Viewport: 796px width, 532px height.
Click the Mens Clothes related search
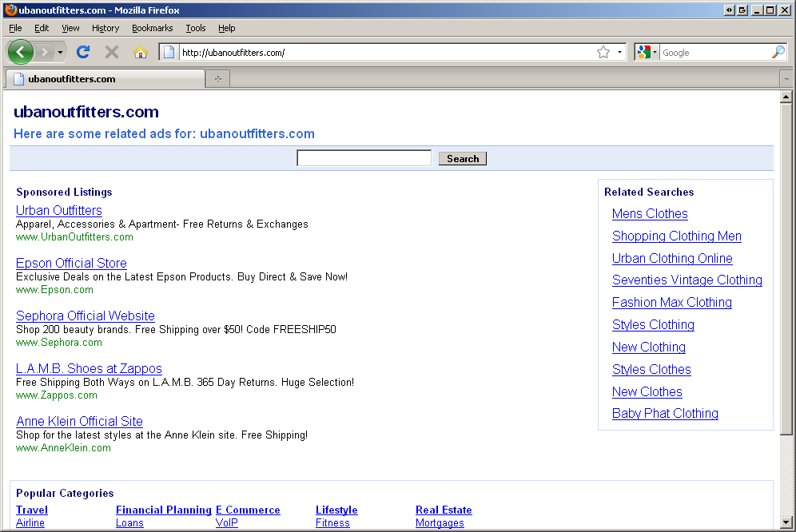[650, 214]
